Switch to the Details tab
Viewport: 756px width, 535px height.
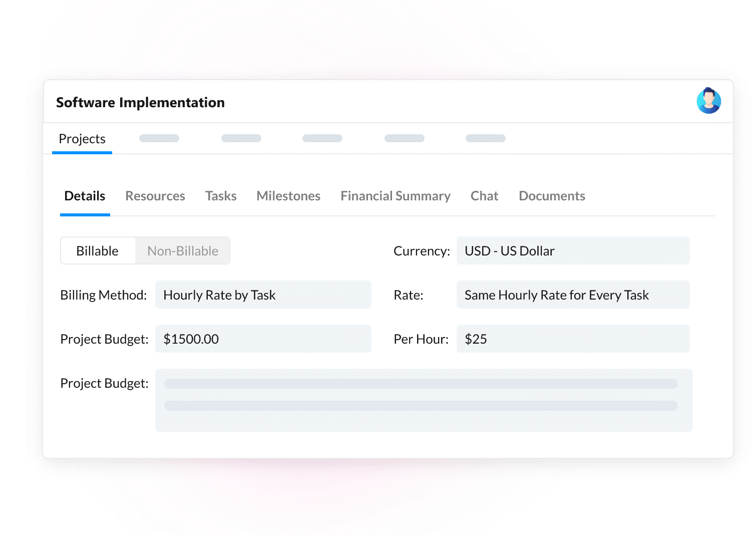point(85,196)
